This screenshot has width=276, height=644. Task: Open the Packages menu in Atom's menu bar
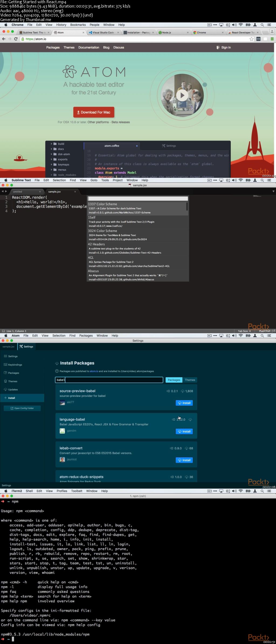click(x=86, y=336)
